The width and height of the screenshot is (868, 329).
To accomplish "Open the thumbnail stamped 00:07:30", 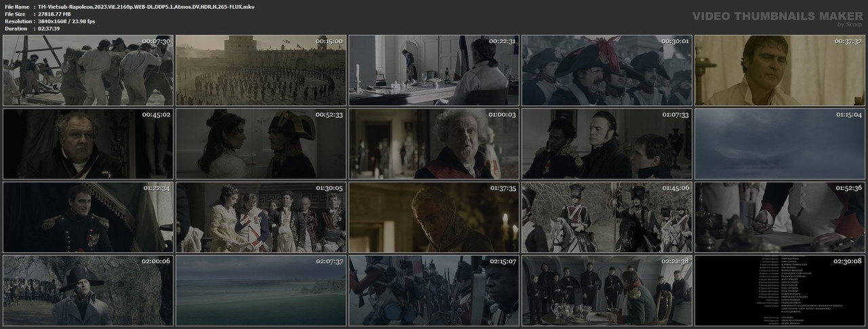I will 88,70.
